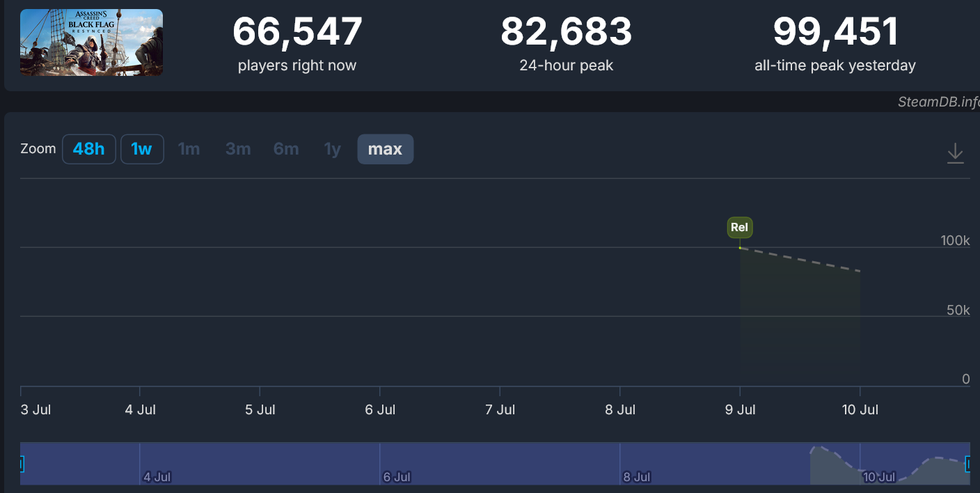This screenshot has width=980, height=493.
Task: Click the right navigator range handle
Action: 968,464
